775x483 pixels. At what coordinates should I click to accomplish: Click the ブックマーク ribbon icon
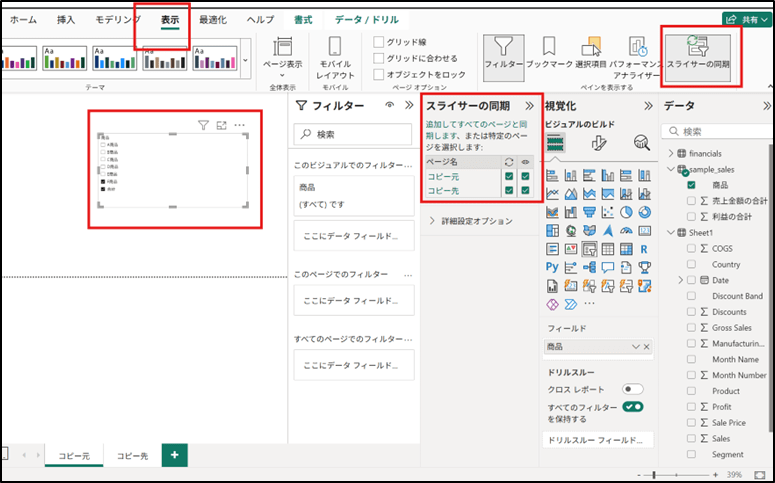click(549, 53)
